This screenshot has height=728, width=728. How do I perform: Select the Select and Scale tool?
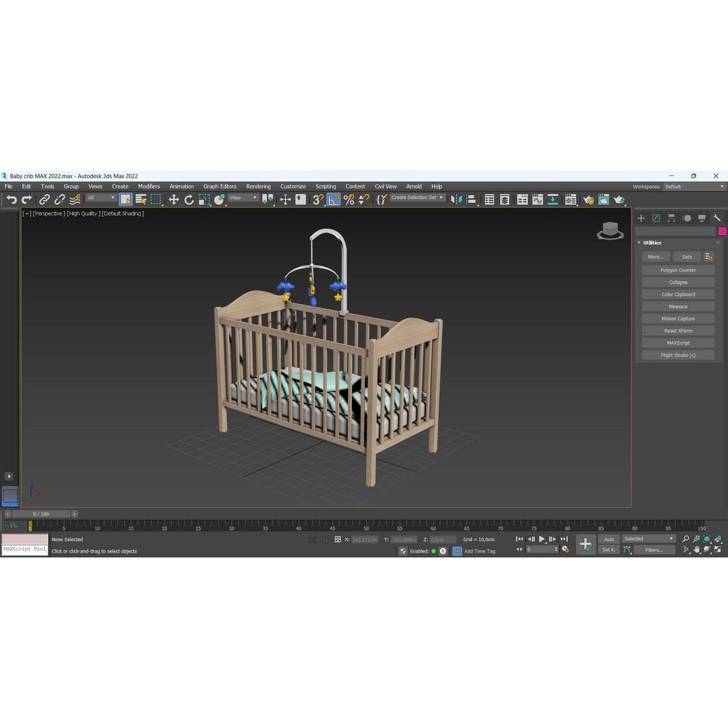tap(204, 198)
